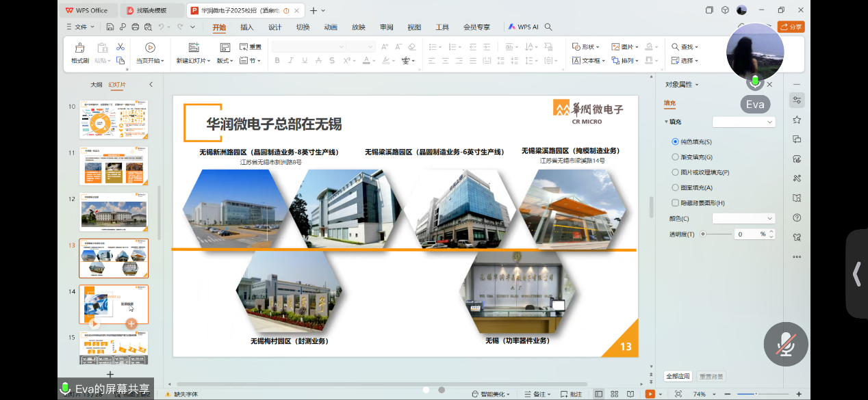Click the Format Painter (格式刷) icon
The height and width of the screenshot is (400, 868).
click(x=80, y=48)
